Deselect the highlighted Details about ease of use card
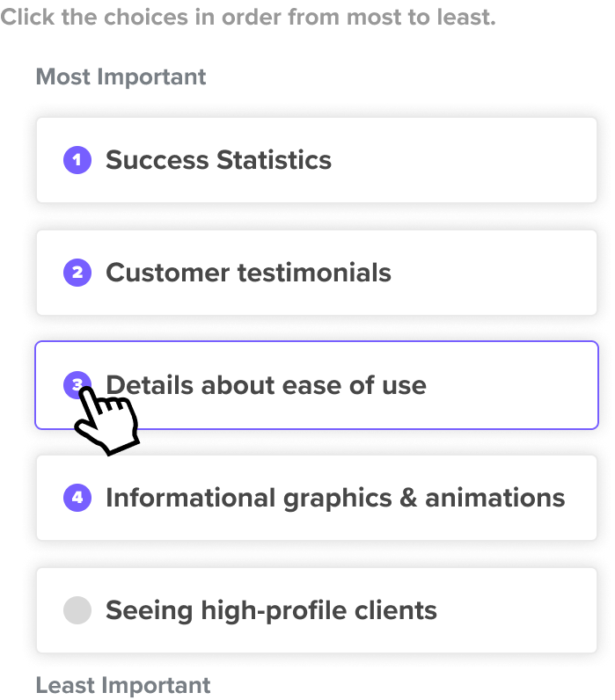This screenshot has width=615, height=700. coord(317,385)
